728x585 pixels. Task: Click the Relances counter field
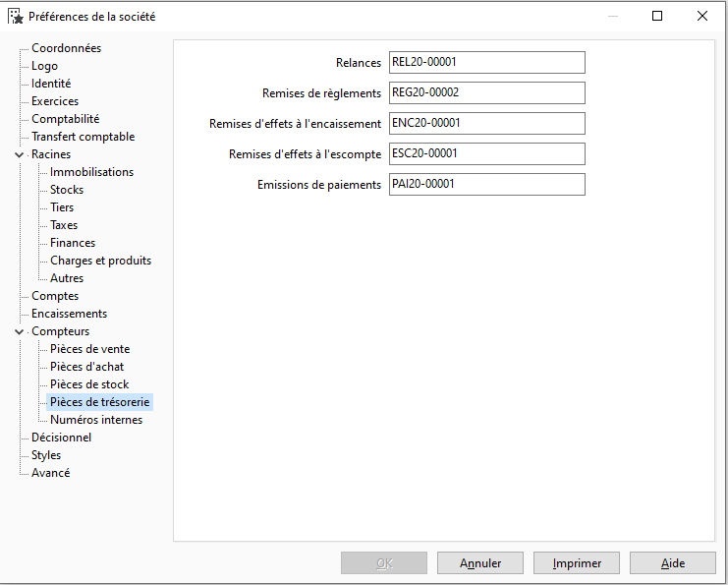tap(487, 62)
